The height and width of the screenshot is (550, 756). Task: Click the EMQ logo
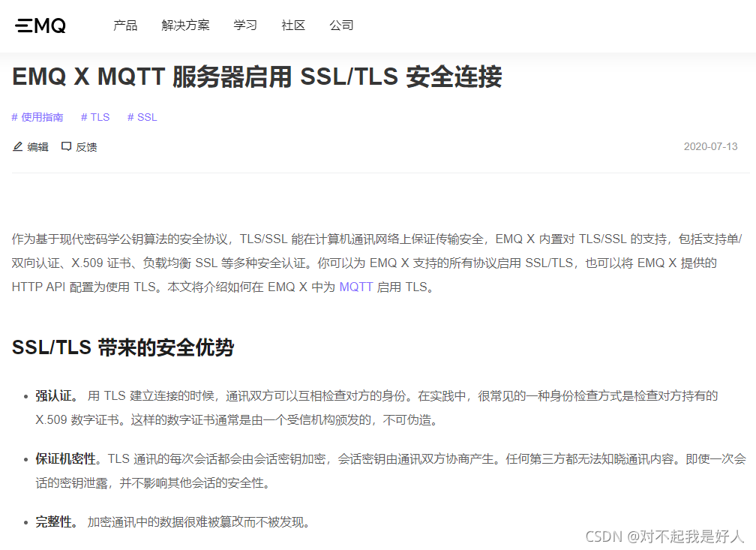[x=40, y=26]
